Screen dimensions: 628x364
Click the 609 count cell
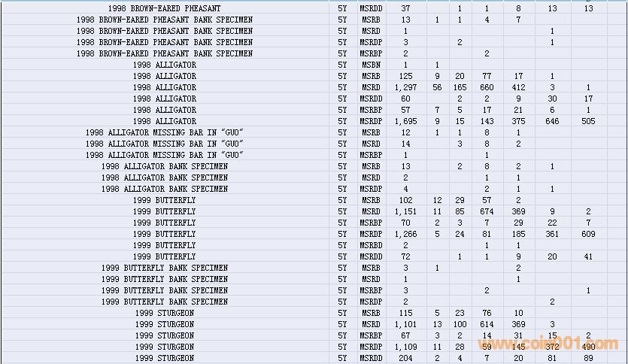tap(588, 234)
